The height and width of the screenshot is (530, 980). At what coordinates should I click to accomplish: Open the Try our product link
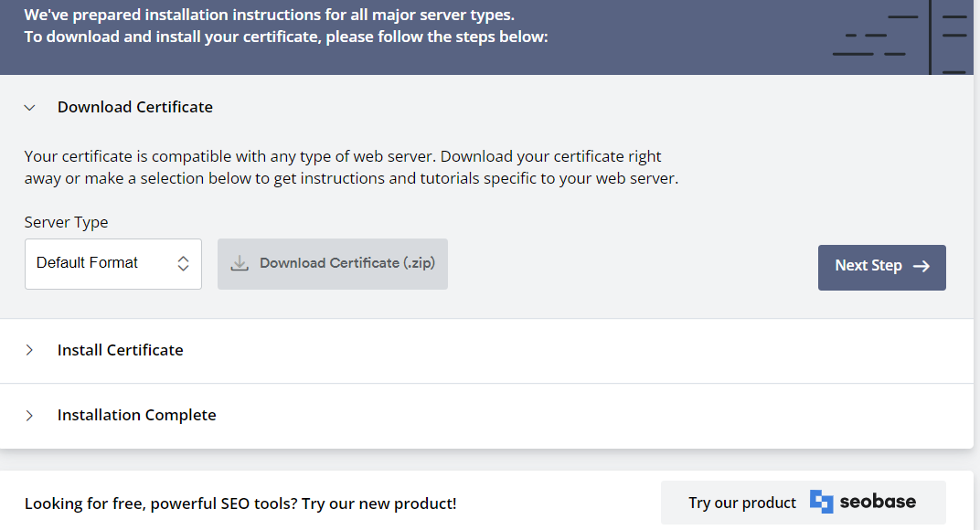(804, 503)
